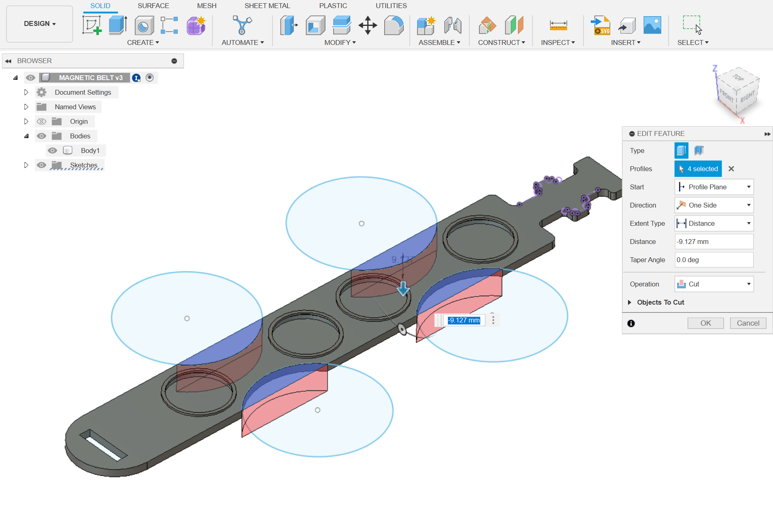Image resolution: width=773 pixels, height=532 pixels.
Task: Choose the Revolve tool icon
Action: coord(144,25)
